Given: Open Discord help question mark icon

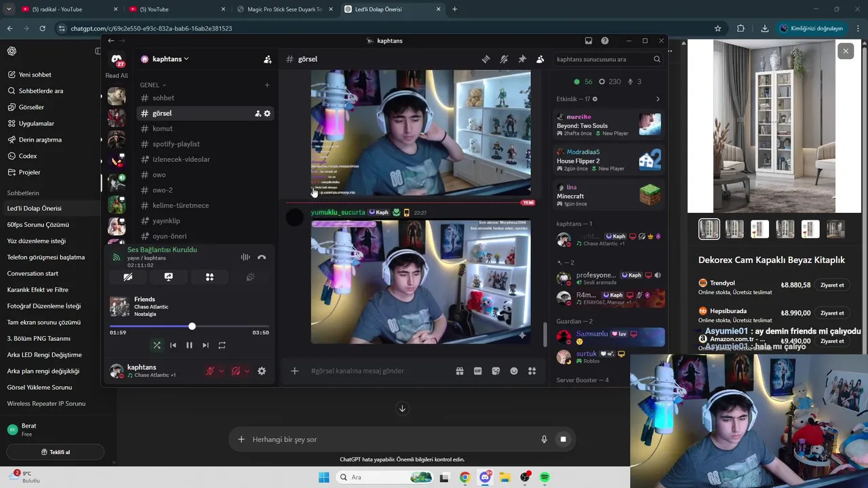Looking at the screenshot, I should coord(605,41).
